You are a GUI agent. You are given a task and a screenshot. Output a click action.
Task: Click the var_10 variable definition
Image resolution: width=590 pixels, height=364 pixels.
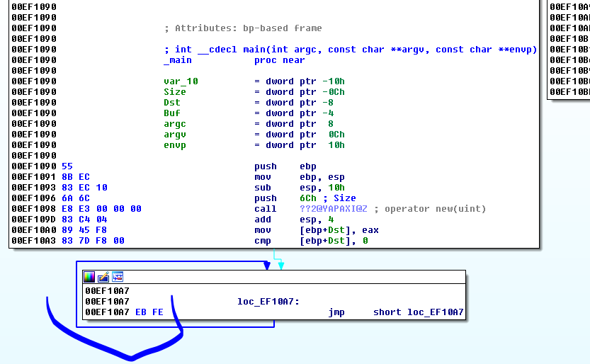pyautogui.click(x=181, y=81)
